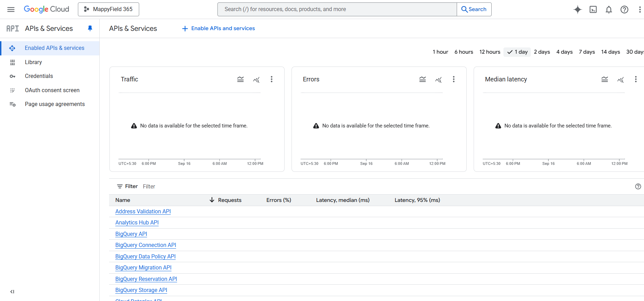Open Errors chart more options menu
644x301 pixels.
(454, 79)
